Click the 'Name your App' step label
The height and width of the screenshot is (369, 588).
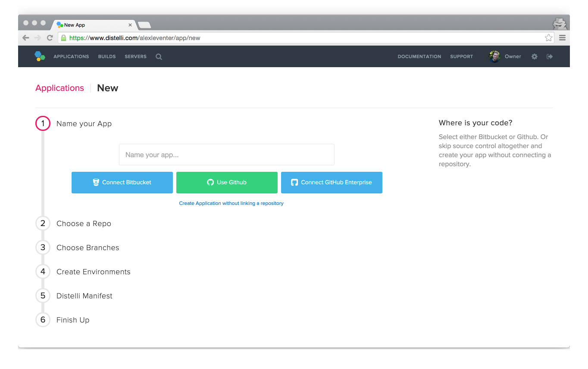click(84, 124)
